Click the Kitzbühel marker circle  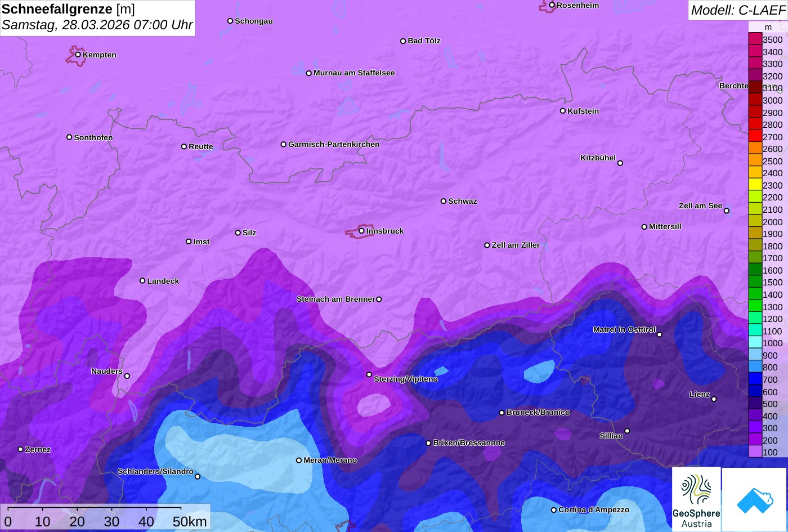tap(620, 163)
